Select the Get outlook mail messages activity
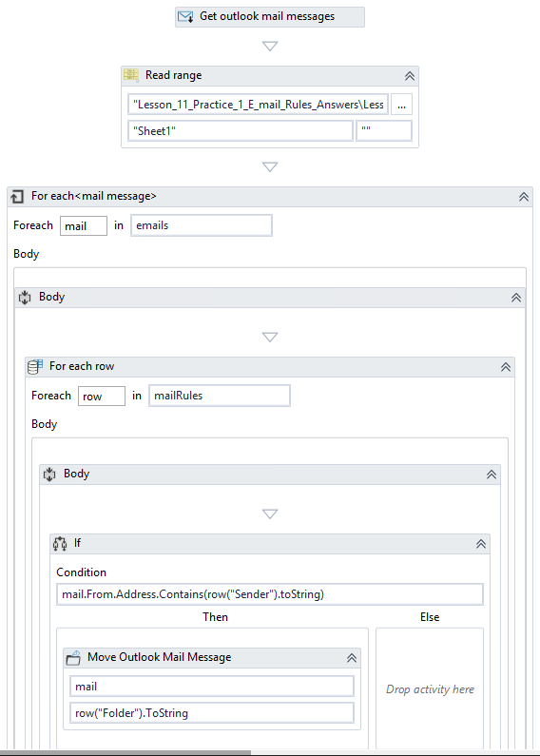This screenshot has width=540, height=756. tap(270, 17)
